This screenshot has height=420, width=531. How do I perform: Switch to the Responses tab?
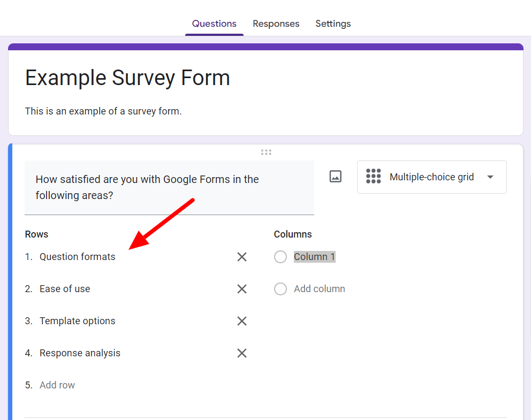tap(276, 24)
